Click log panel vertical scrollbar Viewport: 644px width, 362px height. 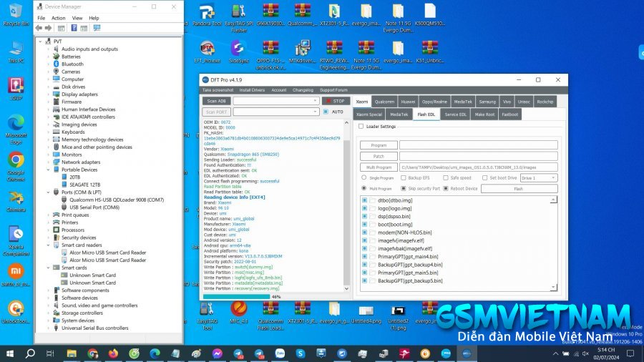tap(346, 205)
